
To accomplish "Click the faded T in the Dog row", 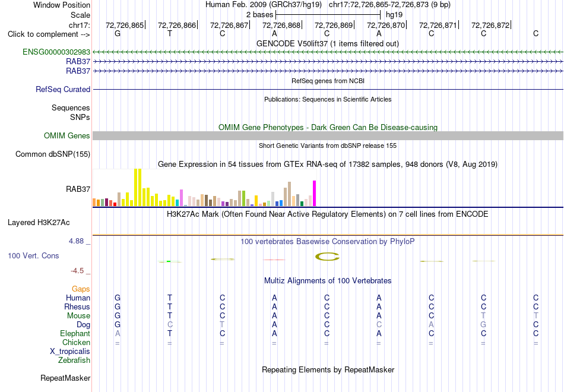I will [x=222, y=325].
